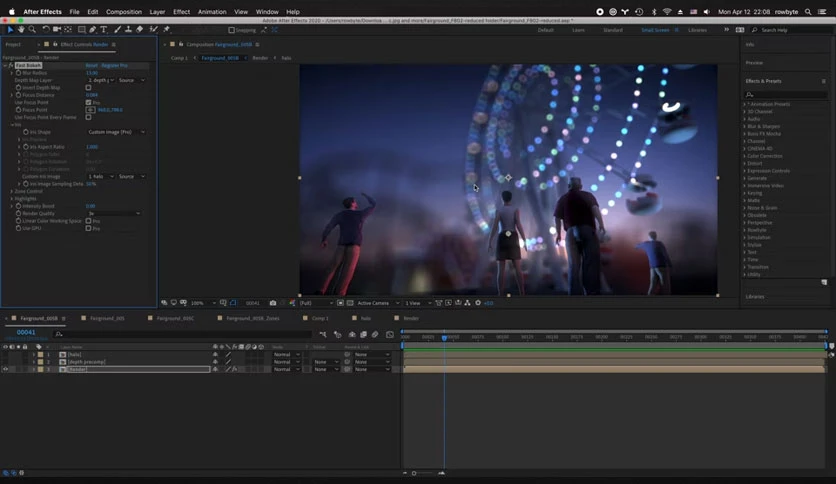Click Blur Radius value 13.90
Viewport: 836px width, 484px height.
[92, 73]
